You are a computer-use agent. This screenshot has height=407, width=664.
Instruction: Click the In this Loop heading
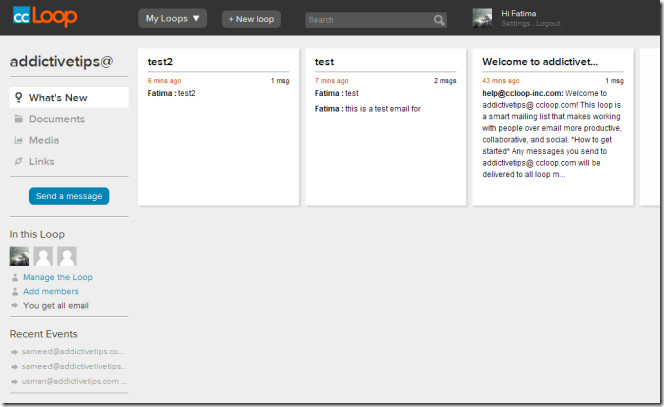37,234
